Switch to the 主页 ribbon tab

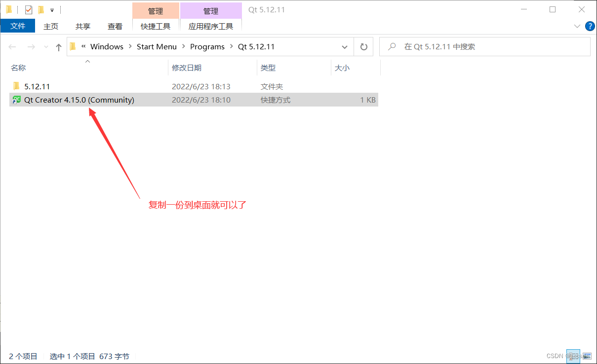pyautogui.click(x=51, y=26)
